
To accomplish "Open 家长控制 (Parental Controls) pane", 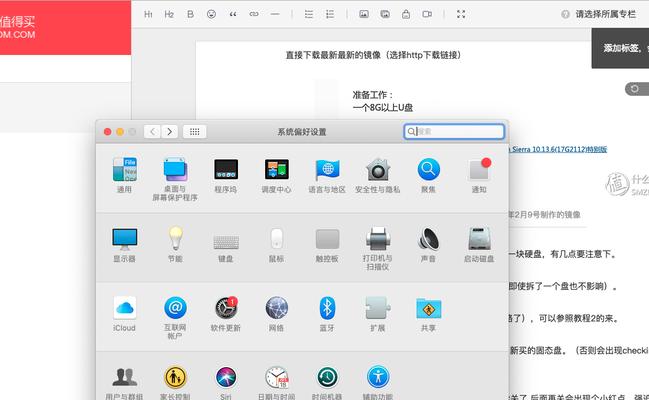I will [x=175, y=383].
